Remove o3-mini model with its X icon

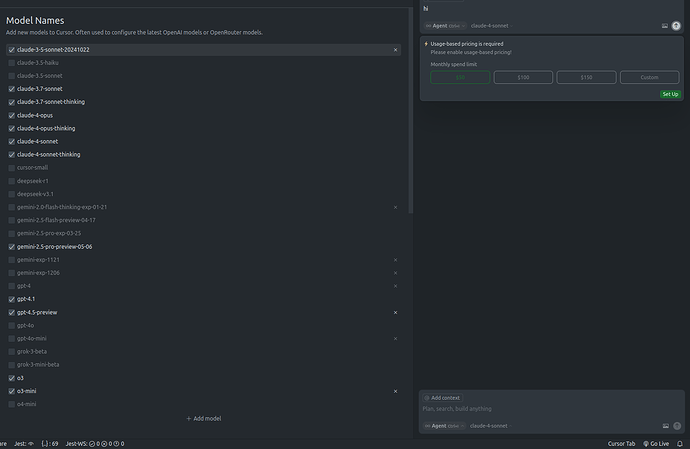[395, 391]
